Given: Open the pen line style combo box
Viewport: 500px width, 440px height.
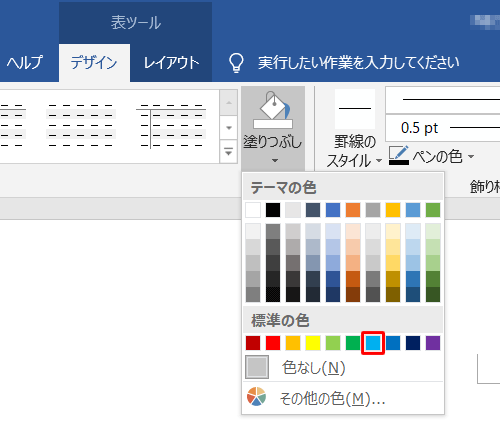Looking at the screenshot, I should tap(443, 100).
